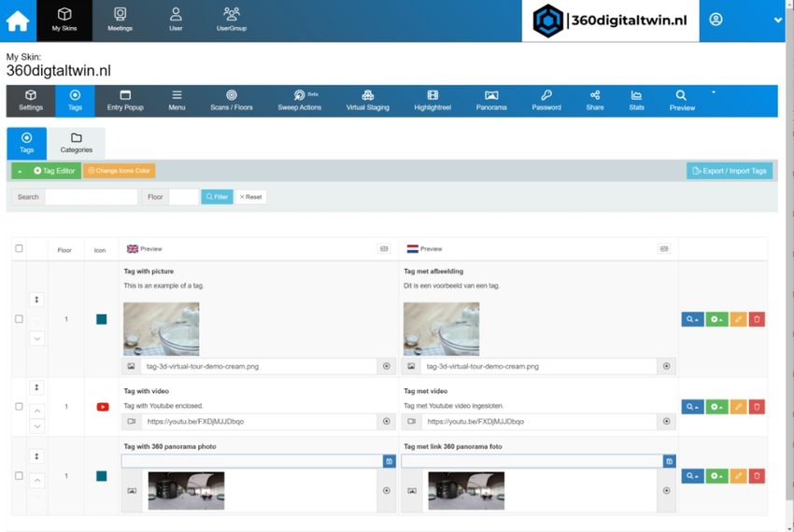Image resolution: width=794 pixels, height=532 pixels.
Task: Open Entry Popup settings
Action: pos(125,101)
